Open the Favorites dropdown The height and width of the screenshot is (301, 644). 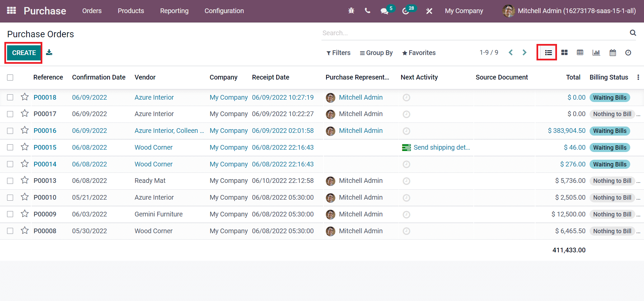coord(419,53)
